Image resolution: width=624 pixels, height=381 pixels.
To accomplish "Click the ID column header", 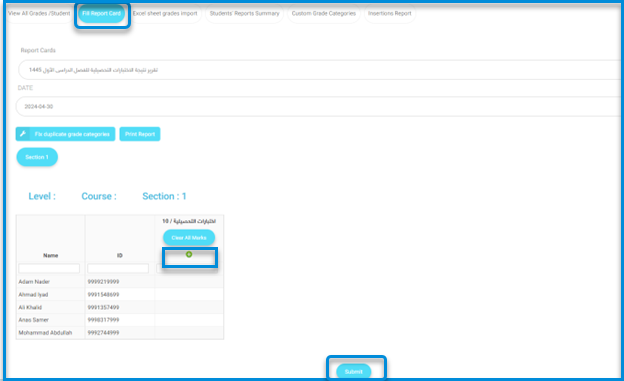I will (x=120, y=256).
